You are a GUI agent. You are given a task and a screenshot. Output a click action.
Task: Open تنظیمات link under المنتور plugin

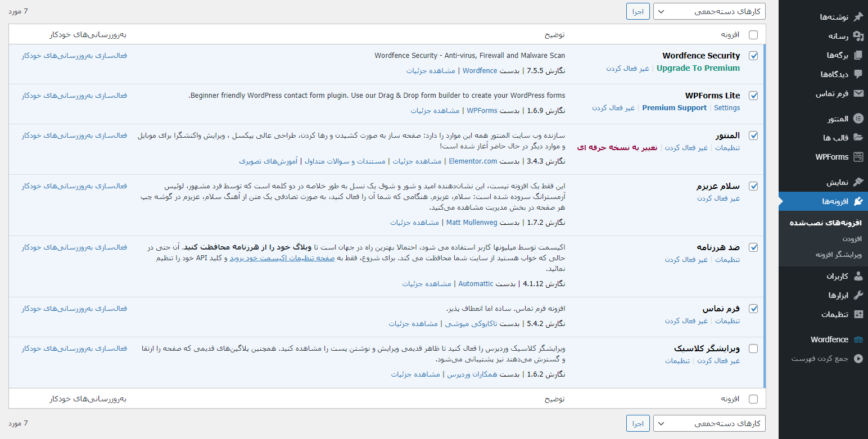click(x=727, y=148)
